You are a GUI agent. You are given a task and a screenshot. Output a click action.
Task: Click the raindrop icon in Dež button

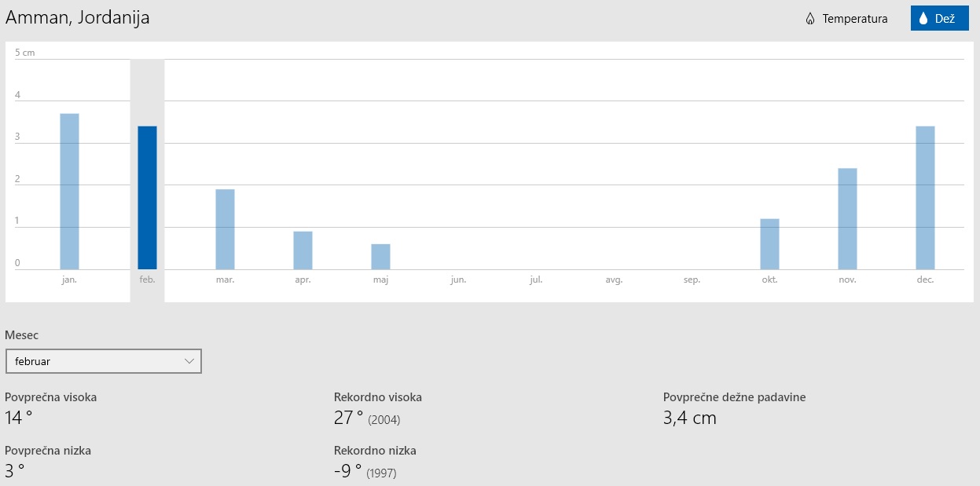[x=923, y=19]
